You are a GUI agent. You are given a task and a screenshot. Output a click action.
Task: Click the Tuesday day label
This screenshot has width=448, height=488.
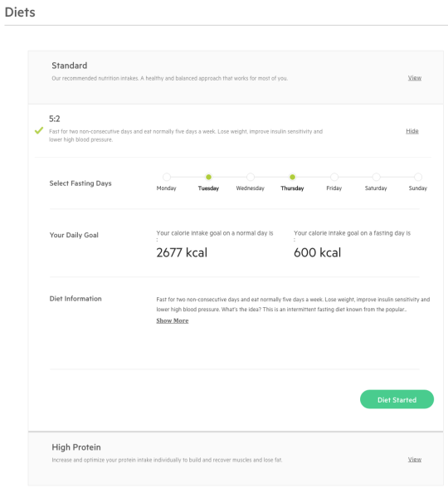(x=208, y=188)
